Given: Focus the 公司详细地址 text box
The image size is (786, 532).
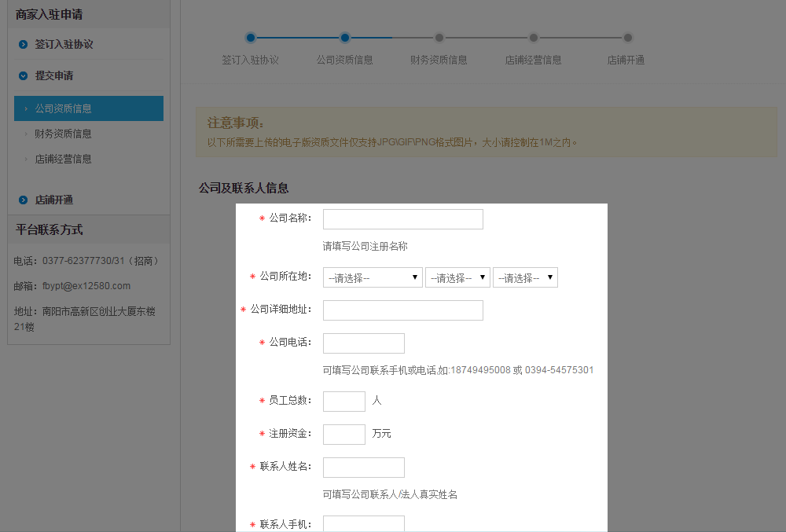Looking at the screenshot, I should click(x=402, y=310).
